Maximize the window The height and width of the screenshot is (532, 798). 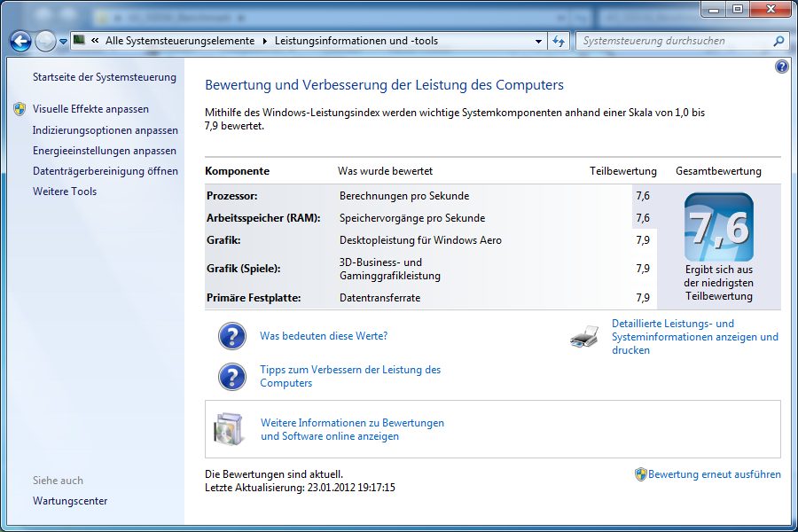[x=738, y=9]
